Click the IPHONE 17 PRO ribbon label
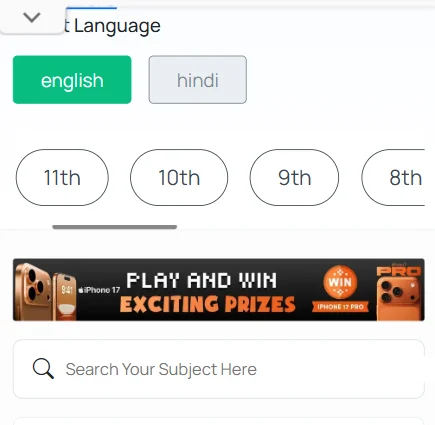The width and height of the screenshot is (435, 425). (340, 306)
